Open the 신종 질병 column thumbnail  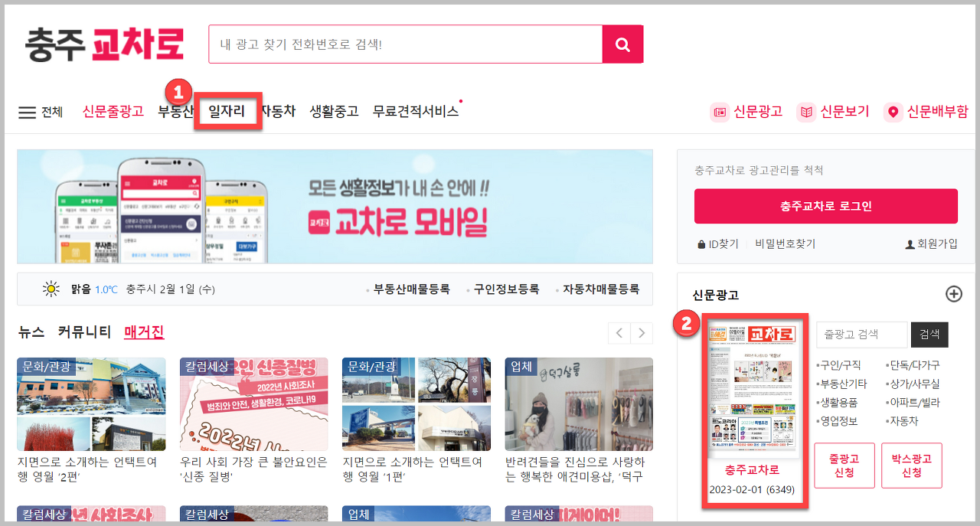click(254, 404)
